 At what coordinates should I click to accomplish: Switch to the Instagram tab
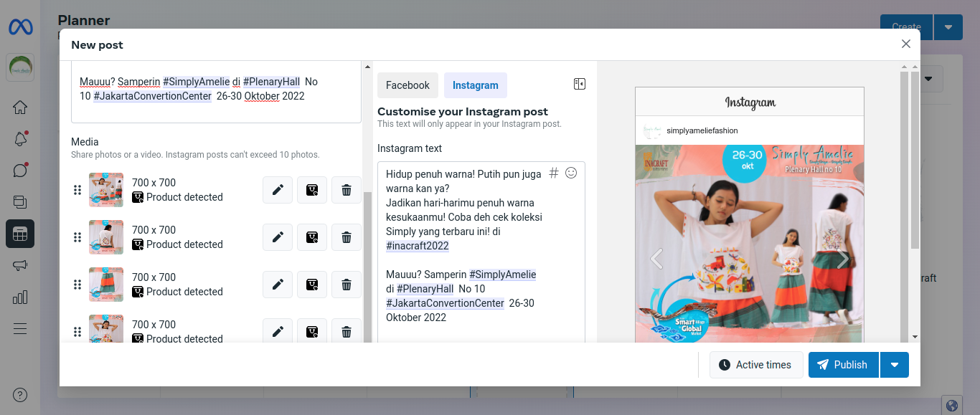(476, 85)
